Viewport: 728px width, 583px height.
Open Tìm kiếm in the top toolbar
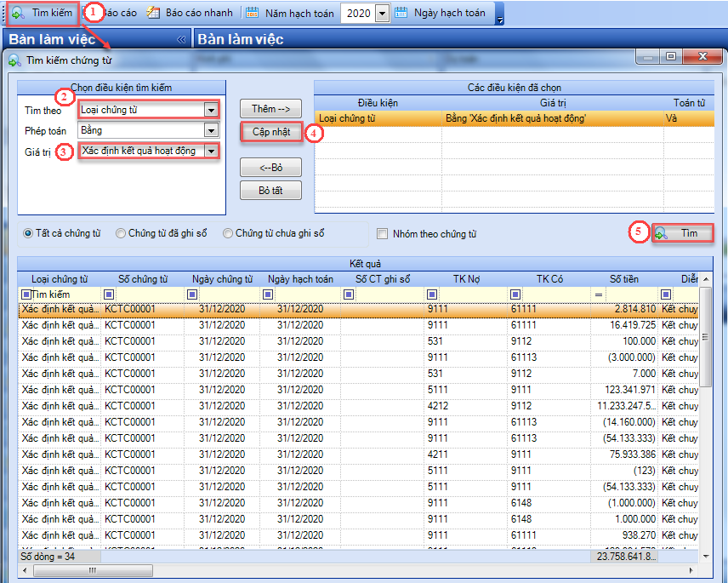pyautogui.click(x=43, y=13)
